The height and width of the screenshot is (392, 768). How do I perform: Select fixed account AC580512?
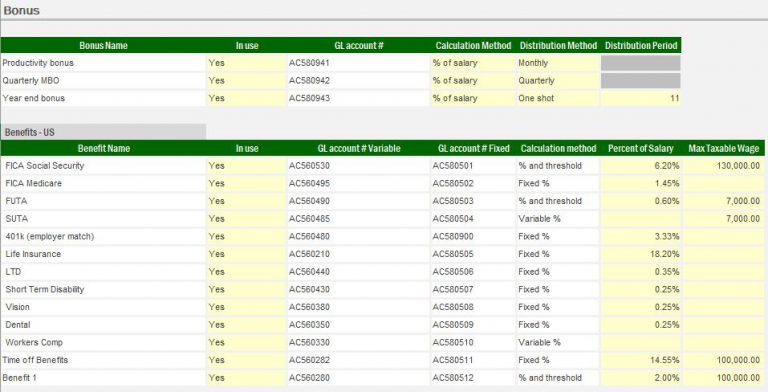(x=473, y=378)
